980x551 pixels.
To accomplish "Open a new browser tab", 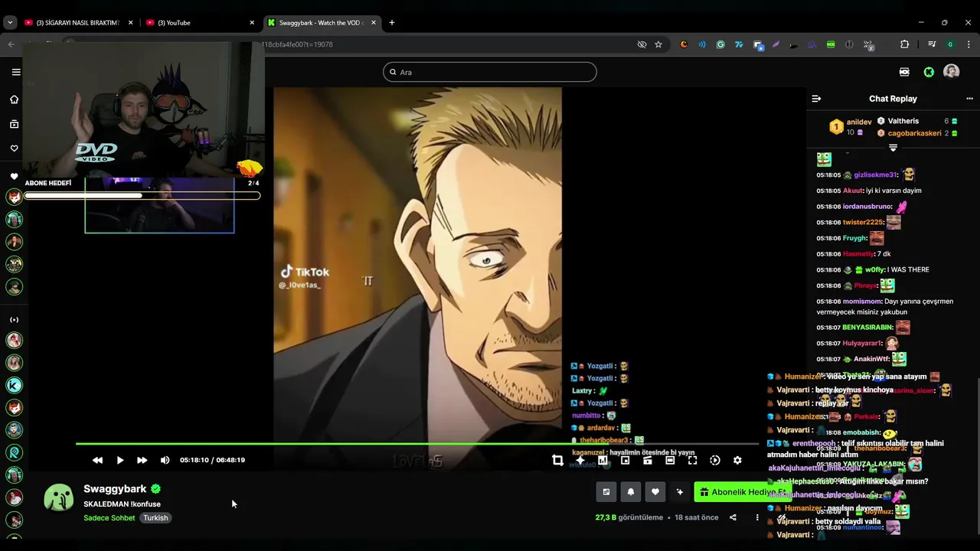I will pyautogui.click(x=392, y=23).
